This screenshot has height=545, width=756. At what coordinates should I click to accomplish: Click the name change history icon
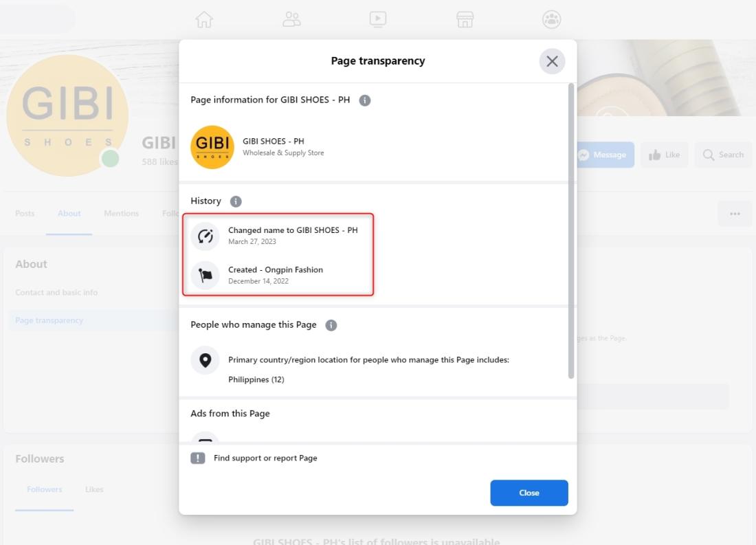point(205,236)
